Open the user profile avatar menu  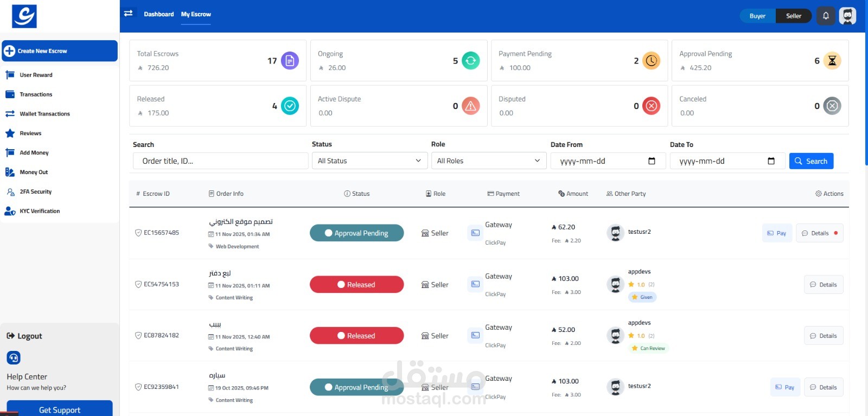pos(847,16)
